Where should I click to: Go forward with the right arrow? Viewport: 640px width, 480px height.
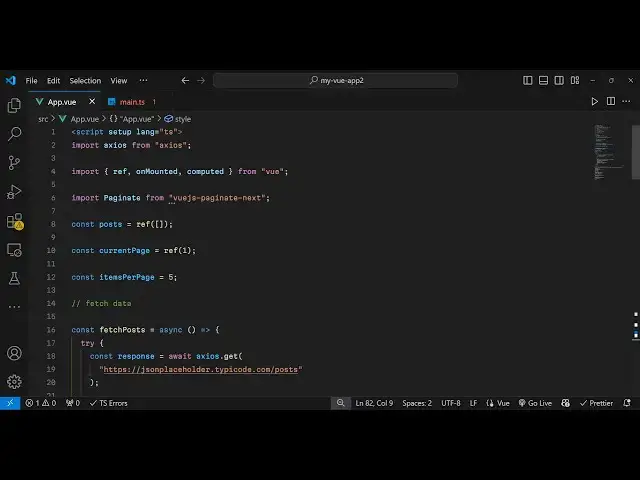201,80
